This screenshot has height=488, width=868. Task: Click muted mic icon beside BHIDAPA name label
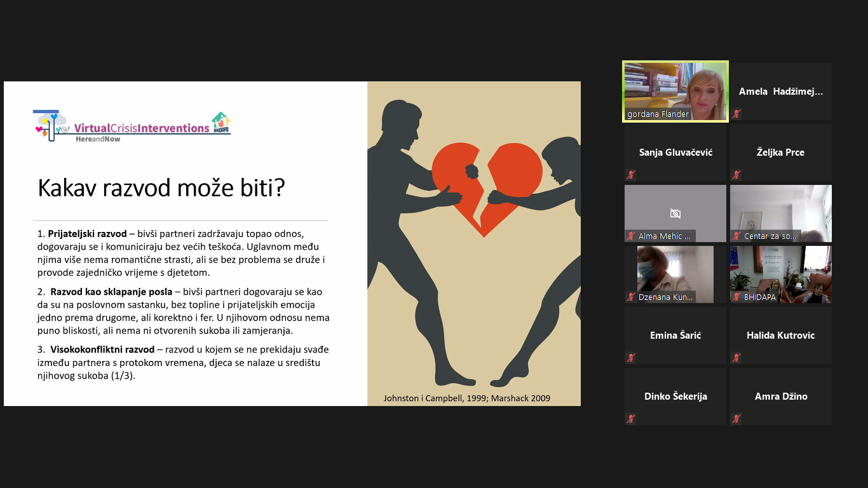tap(736, 297)
